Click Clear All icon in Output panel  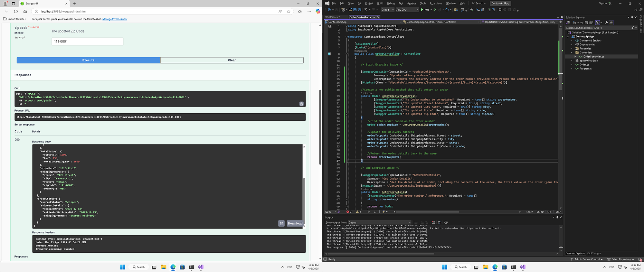pos(433,222)
